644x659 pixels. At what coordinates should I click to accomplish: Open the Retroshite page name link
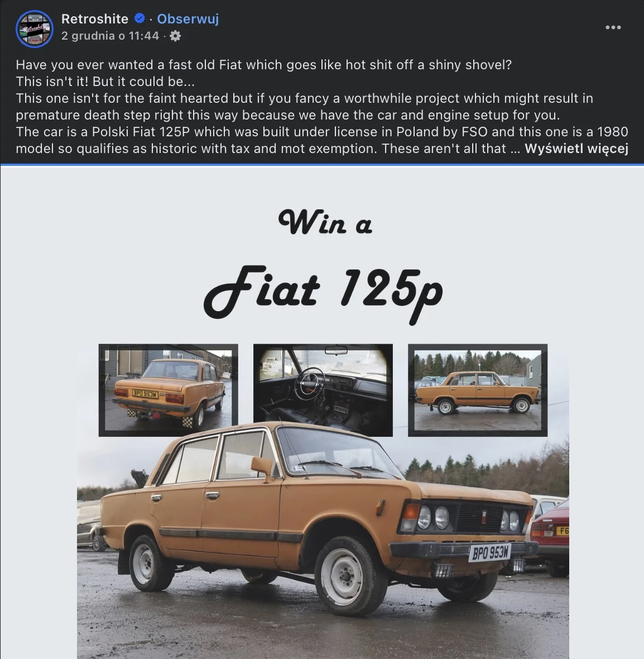click(95, 18)
